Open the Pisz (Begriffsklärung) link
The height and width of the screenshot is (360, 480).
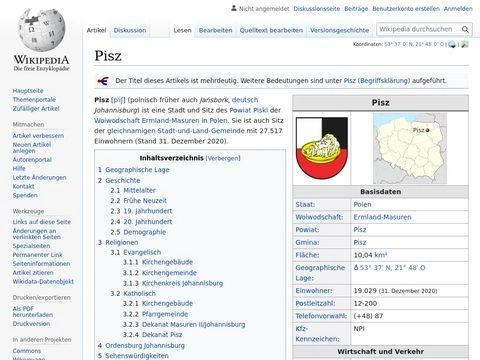pyautogui.click(x=377, y=81)
